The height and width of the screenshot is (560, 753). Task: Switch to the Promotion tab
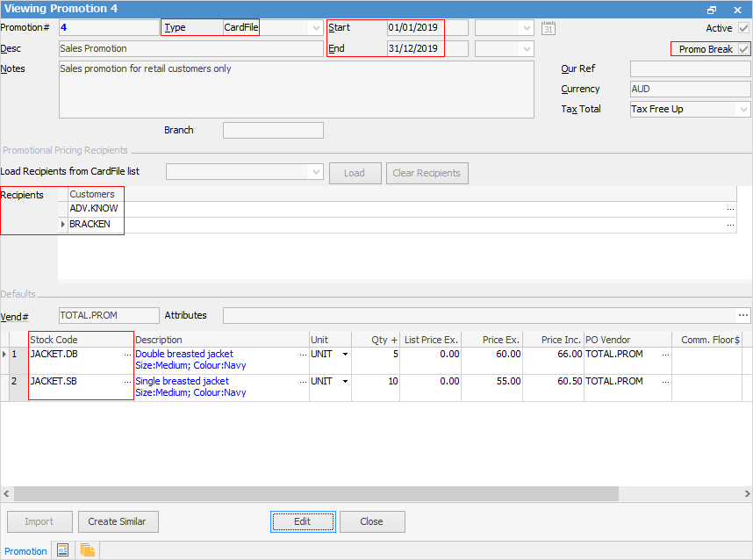point(25,551)
